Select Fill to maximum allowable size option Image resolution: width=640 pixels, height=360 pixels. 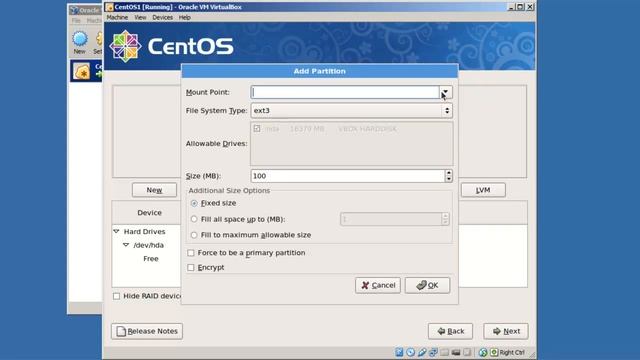194,235
